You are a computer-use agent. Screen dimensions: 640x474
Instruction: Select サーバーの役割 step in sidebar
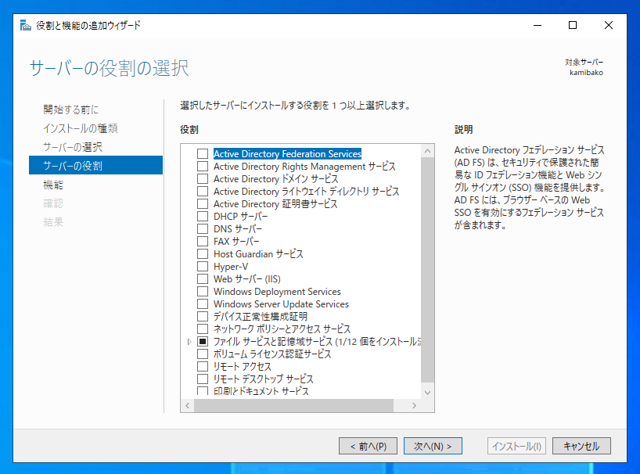click(96, 165)
